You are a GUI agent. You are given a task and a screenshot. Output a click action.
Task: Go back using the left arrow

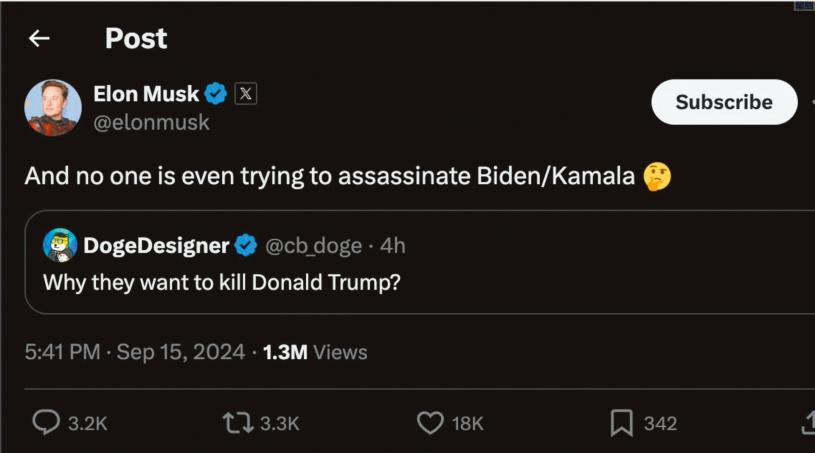tap(39, 38)
